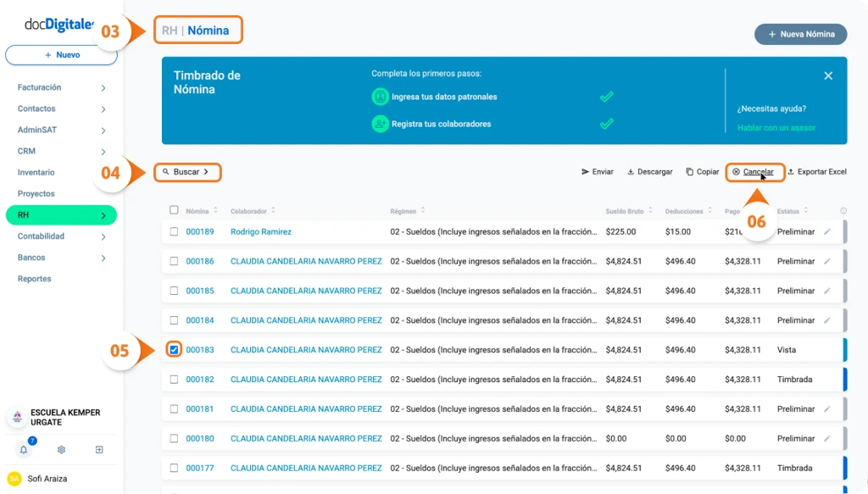The width and height of the screenshot is (868, 494).
Task: Open the Buscar search expander
Action: click(187, 172)
